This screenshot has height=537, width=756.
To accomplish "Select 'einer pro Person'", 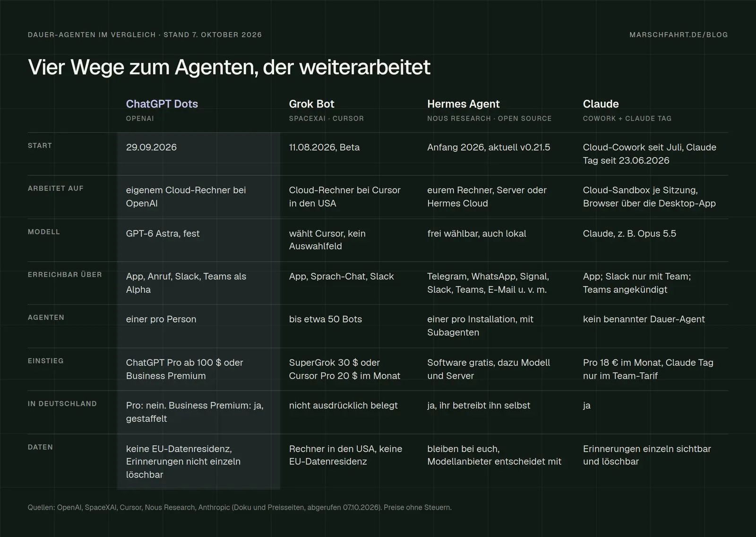I will pyautogui.click(x=161, y=319).
